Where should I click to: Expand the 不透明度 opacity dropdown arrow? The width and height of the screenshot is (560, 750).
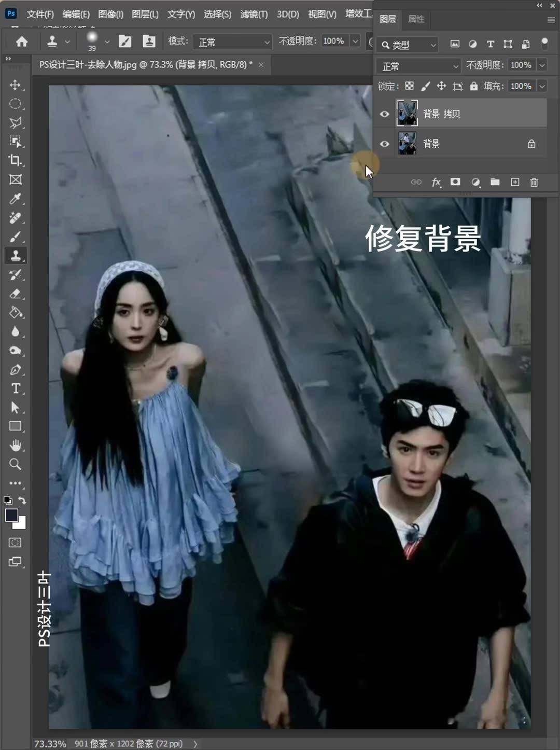(x=543, y=65)
